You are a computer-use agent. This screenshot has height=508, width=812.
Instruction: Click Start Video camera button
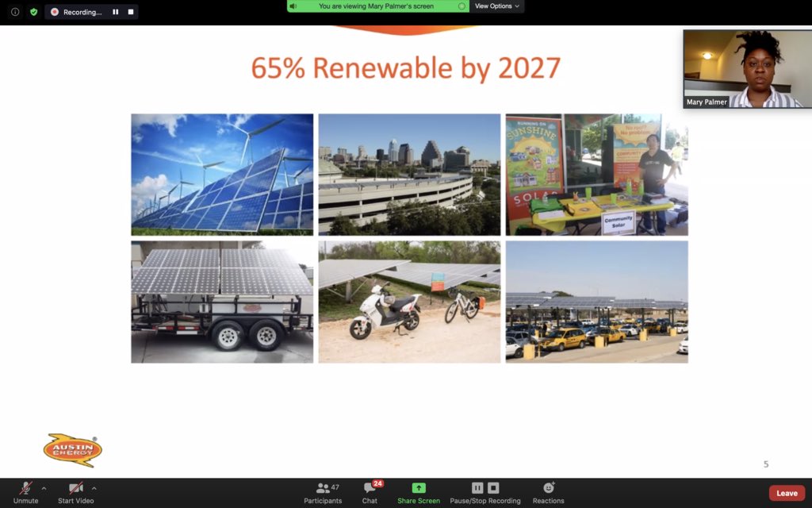point(75,493)
